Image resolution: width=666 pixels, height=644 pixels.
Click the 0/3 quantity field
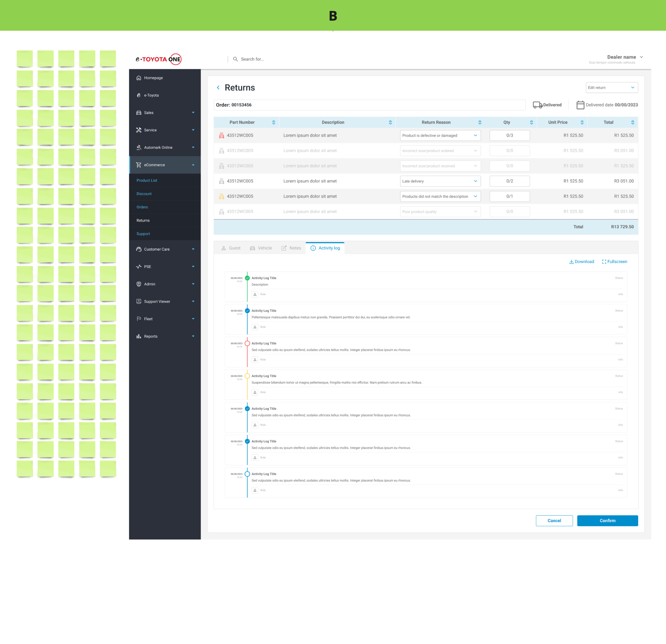[x=509, y=136]
